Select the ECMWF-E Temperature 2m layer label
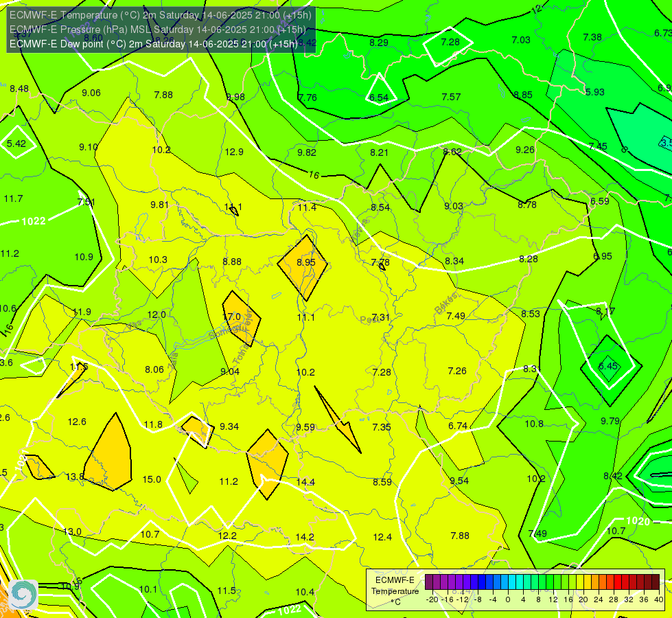Image resolution: width=672 pixels, height=618 pixels. 161,15
